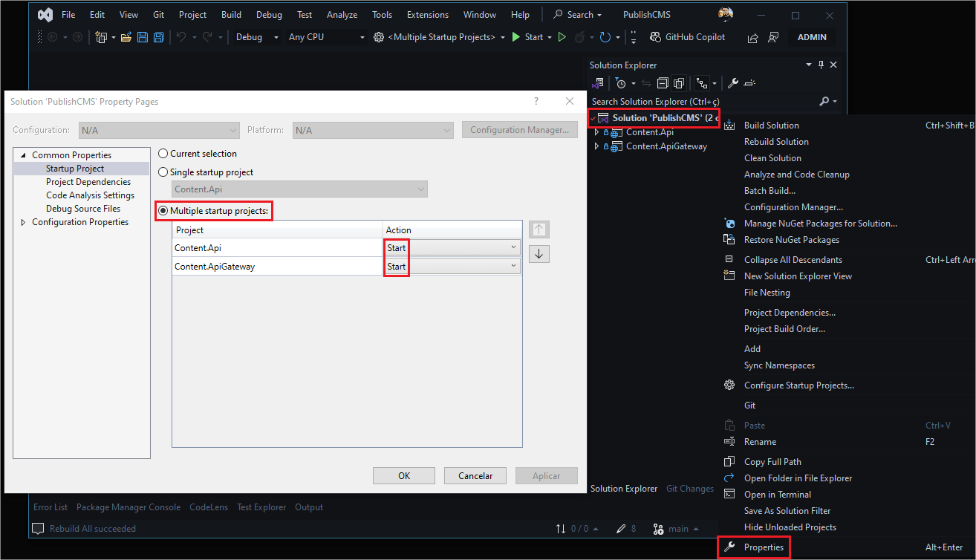Click the main branch indicator in status bar

click(676, 529)
